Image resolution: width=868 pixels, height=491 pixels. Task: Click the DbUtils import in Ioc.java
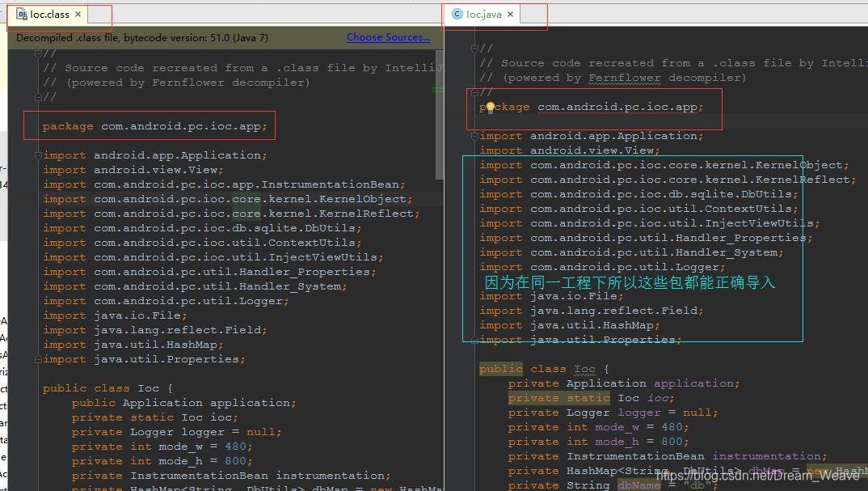point(638,194)
